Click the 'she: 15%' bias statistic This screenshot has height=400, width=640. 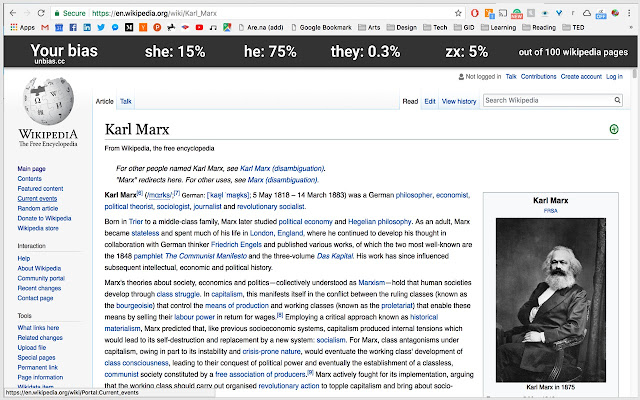pos(175,52)
